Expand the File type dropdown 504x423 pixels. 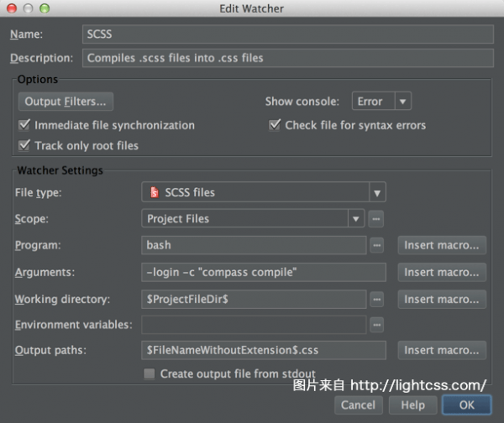point(377,192)
